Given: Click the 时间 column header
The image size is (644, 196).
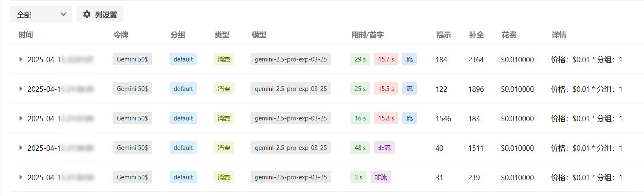Looking at the screenshot, I should 26,35.
